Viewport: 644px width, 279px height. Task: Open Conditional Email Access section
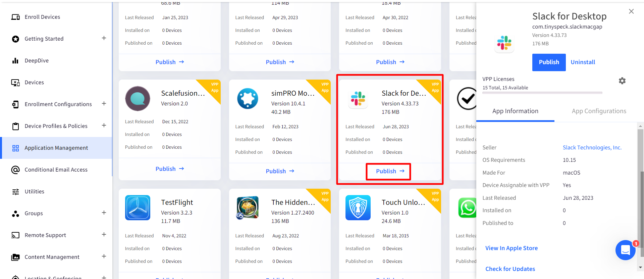pos(56,170)
